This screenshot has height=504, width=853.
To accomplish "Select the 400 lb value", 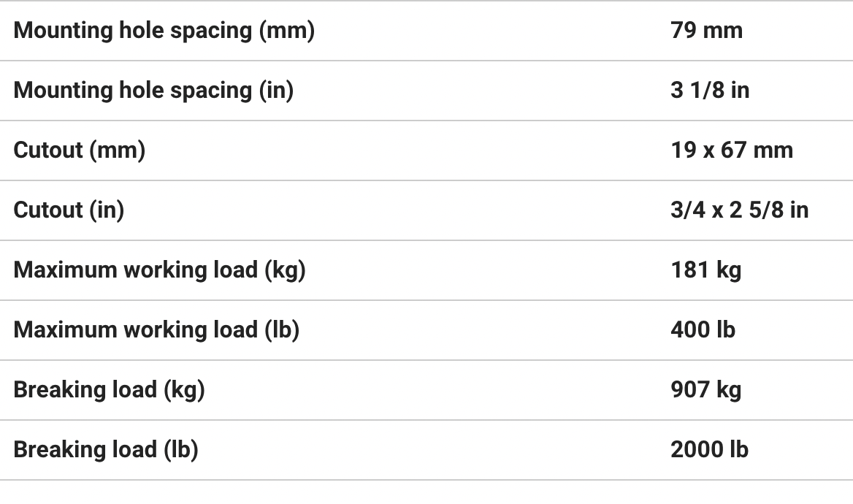I will pyautogui.click(x=703, y=330).
